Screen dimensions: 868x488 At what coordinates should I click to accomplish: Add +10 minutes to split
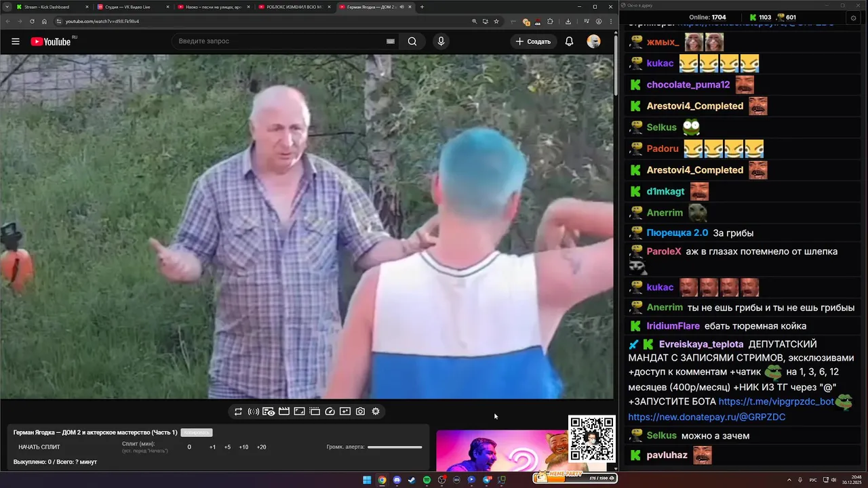pyautogui.click(x=243, y=447)
